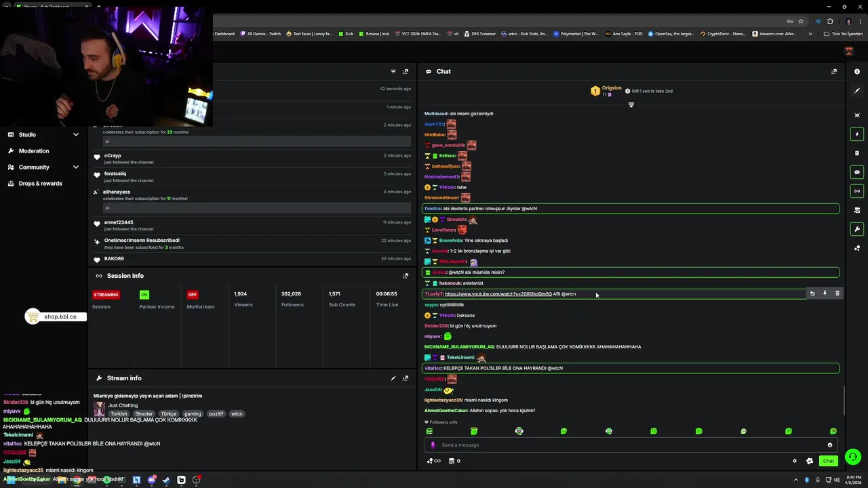The width and height of the screenshot is (868, 488).
Task: Open Chrome menu three dots
Action: 861,21
